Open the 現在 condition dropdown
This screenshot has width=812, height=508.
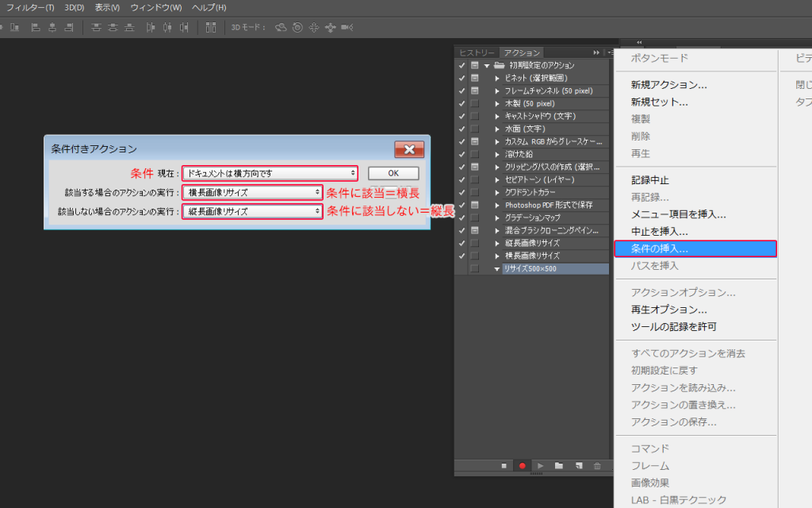[270, 173]
